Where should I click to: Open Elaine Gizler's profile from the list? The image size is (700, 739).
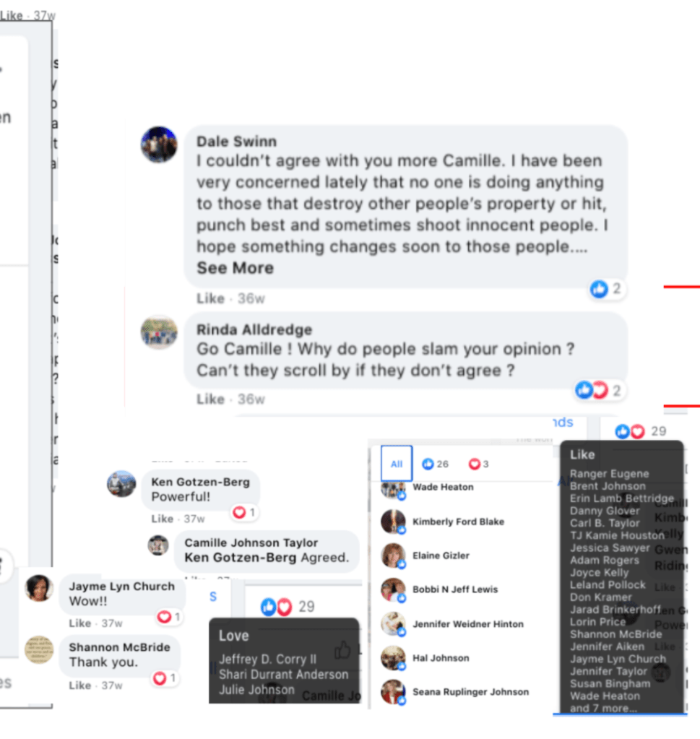pyautogui.click(x=441, y=556)
